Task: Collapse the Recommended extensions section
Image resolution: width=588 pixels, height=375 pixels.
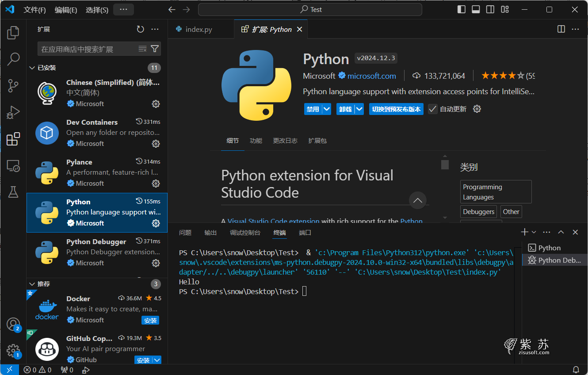Action: [32, 284]
